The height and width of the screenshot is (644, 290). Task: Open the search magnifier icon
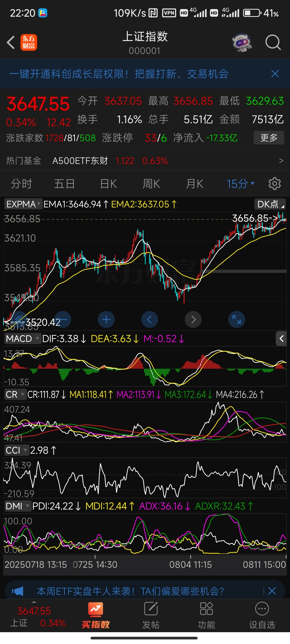pyautogui.click(x=273, y=42)
